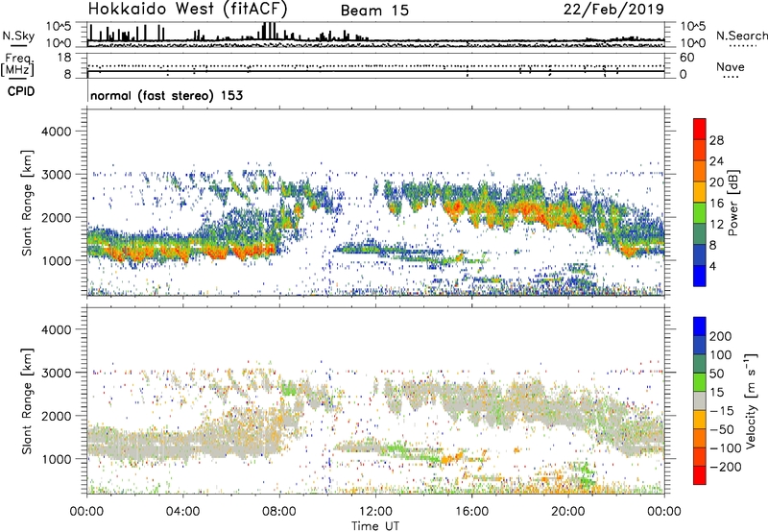Click the "04:00" time axis label
768x532 pixels.
tap(182, 512)
